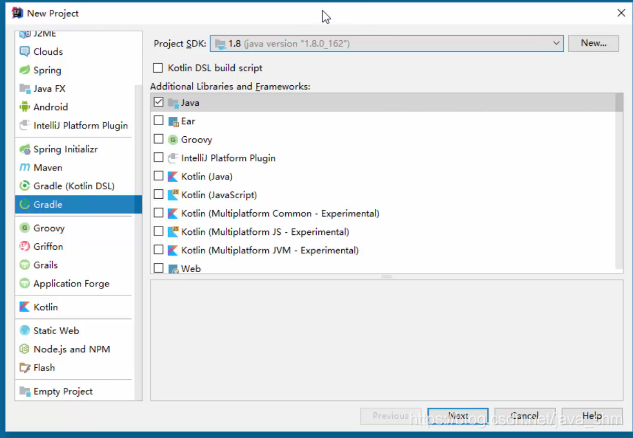Click the Help button

(592, 416)
